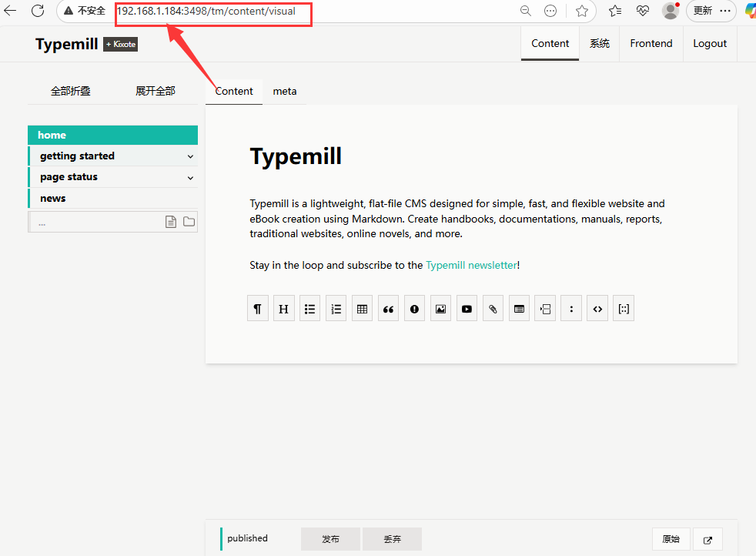The height and width of the screenshot is (556, 756).
Task: Focus the new item name field
Action: point(96,223)
